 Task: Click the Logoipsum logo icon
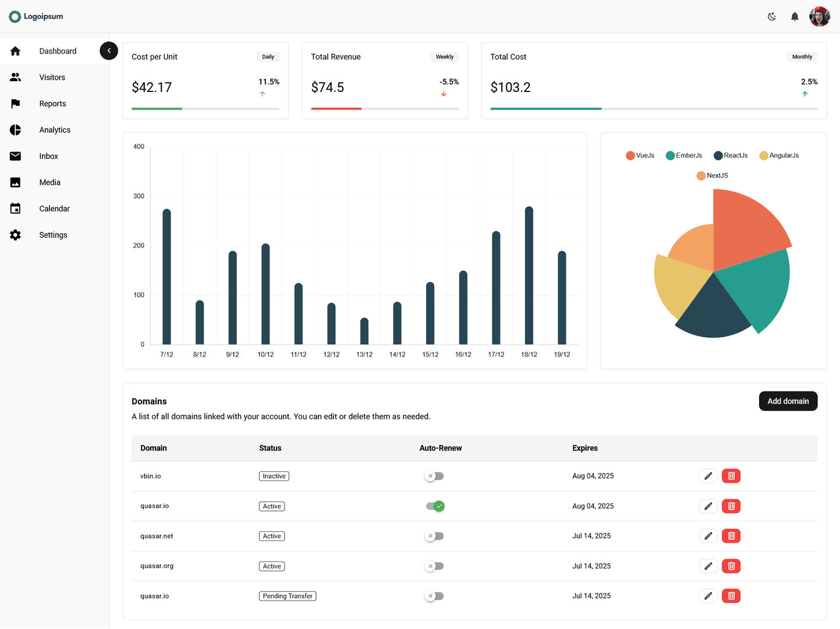(15, 16)
